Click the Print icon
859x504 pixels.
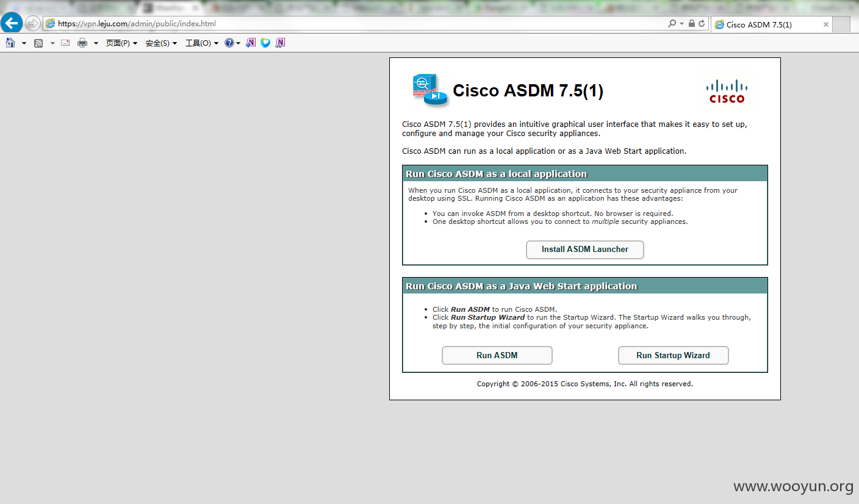click(x=82, y=43)
